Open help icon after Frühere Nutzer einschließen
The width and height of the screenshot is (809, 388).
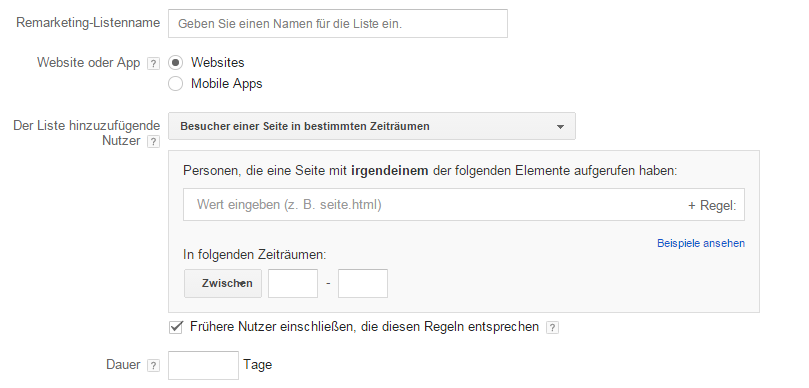pyautogui.click(x=552, y=327)
